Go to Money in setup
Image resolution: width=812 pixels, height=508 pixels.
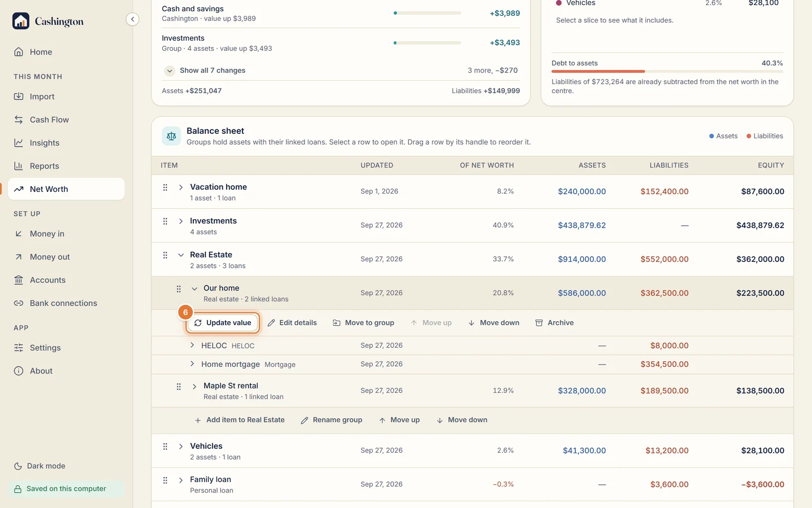coord(67,234)
